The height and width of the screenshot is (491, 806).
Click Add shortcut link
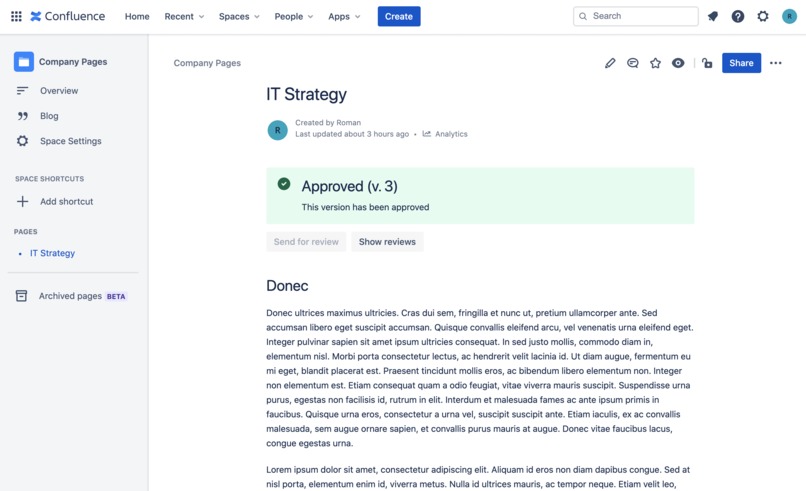[67, 202]
